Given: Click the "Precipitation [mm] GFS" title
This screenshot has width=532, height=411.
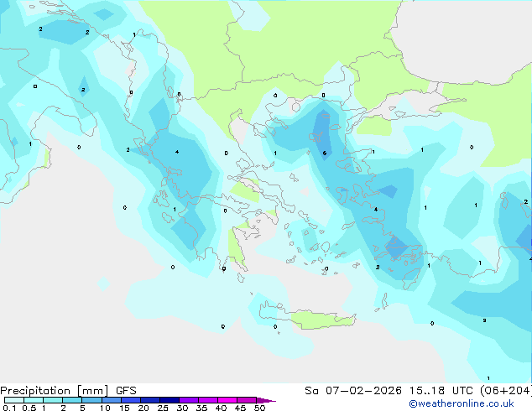Looking at the screenshot, I should [68, 391].
